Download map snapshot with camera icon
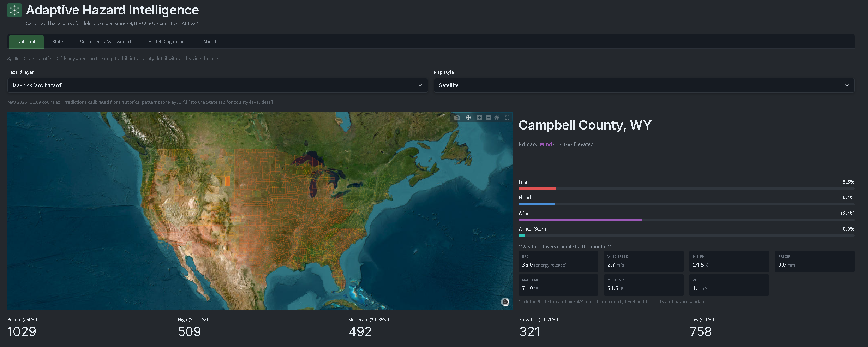 [457, 118]
